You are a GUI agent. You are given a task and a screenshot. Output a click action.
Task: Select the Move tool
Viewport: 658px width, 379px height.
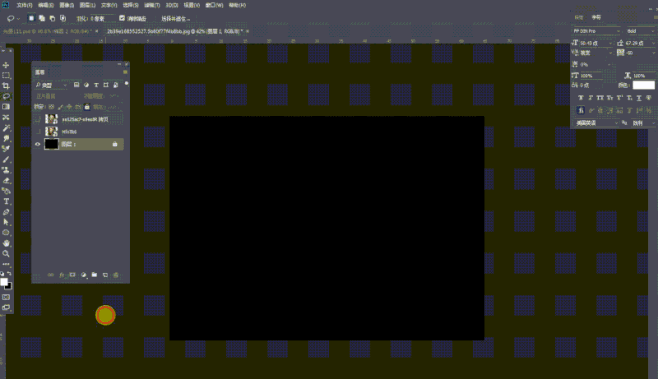[x=6, y=65]
